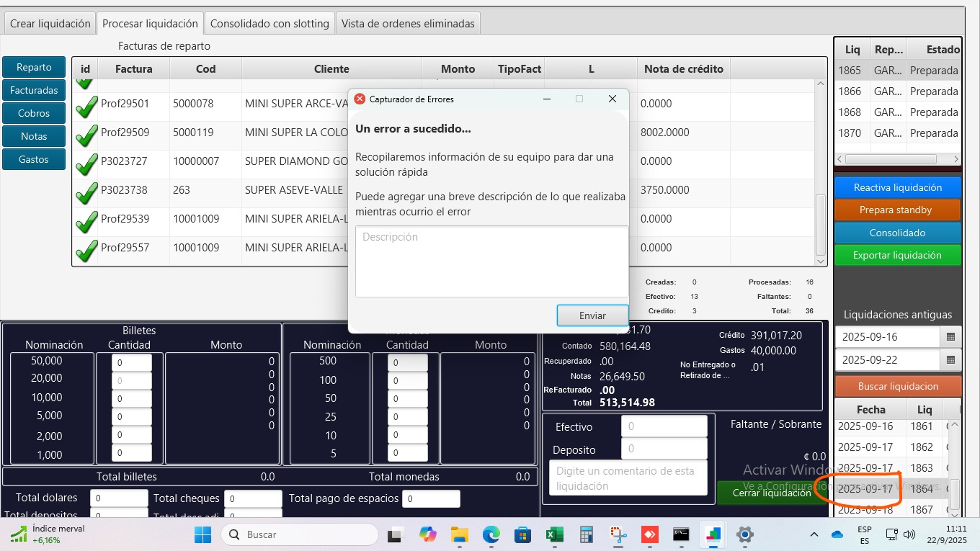Viewport: 980px width, 551px height.
Task: Click the Buscar liquidacion button
Action: [x=897, y=386]
